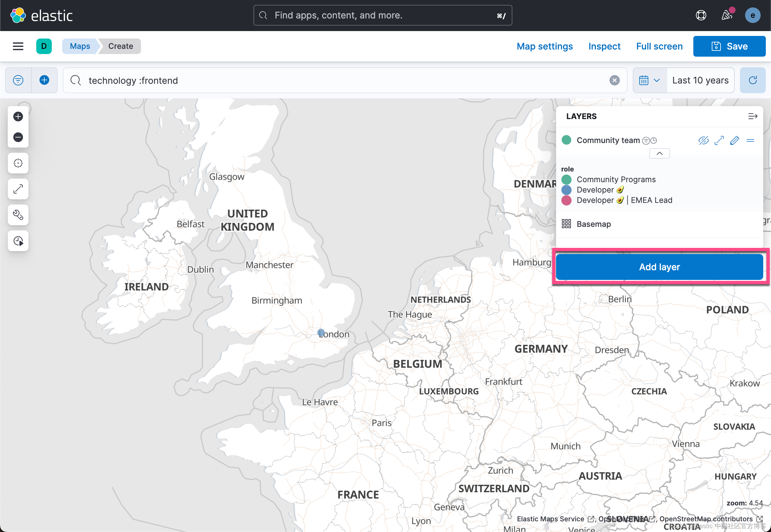
Task: Click the Basemap grid icon
Action: coord(566,224)
